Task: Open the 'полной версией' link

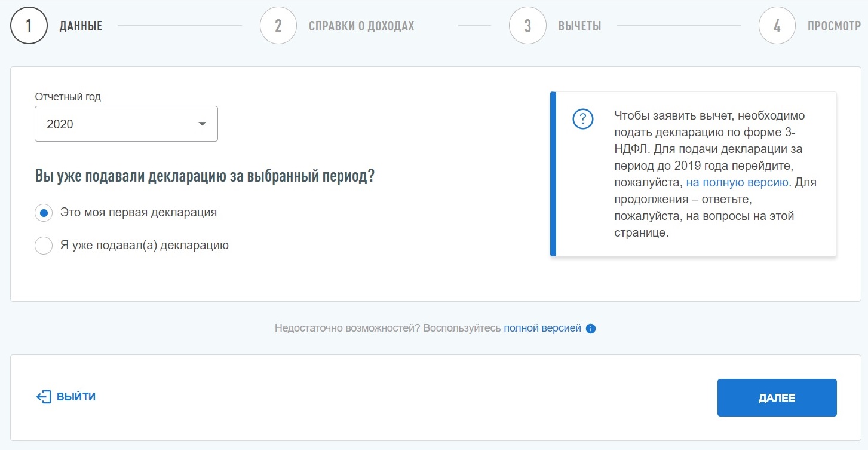Action: pos(542,328)
